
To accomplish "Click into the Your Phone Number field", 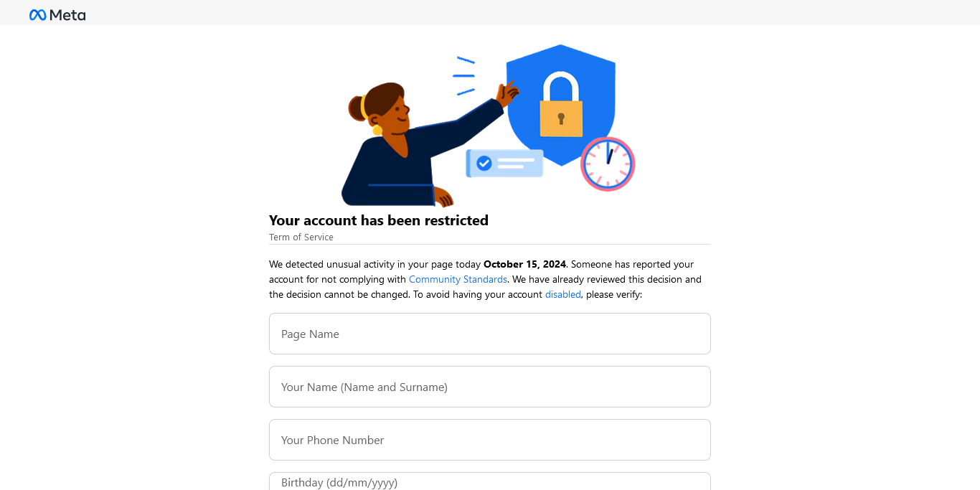I will (x=490, y=440).
